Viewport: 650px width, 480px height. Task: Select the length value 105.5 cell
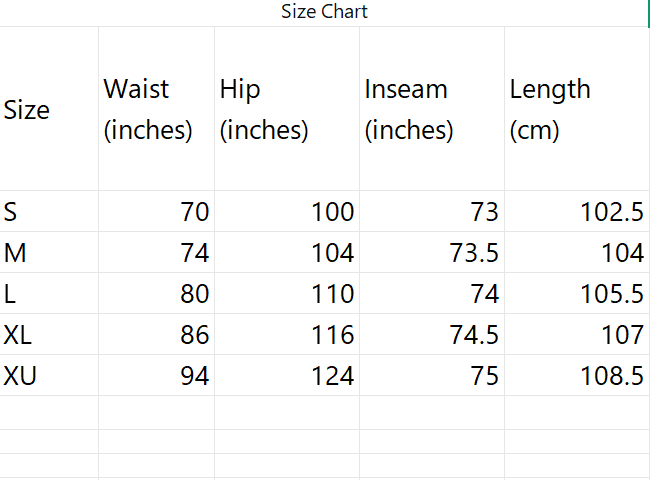[x=576, y=294]
